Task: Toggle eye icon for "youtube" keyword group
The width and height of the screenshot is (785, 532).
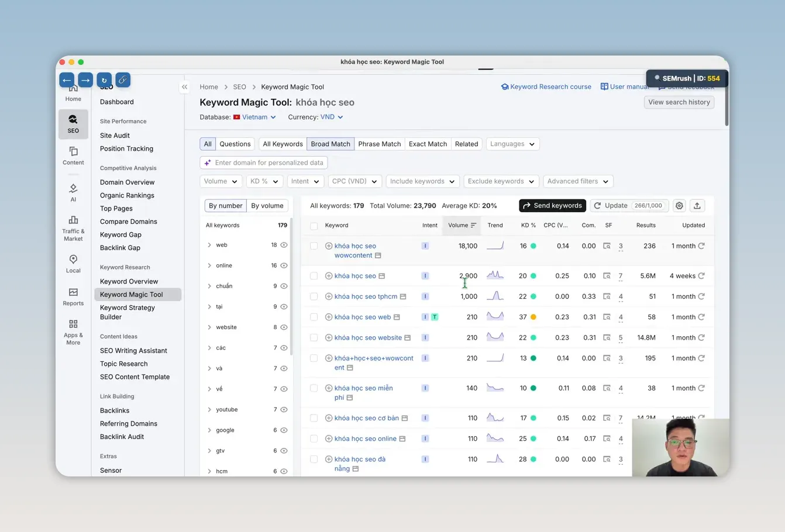Action: click(x=284, y=409)
